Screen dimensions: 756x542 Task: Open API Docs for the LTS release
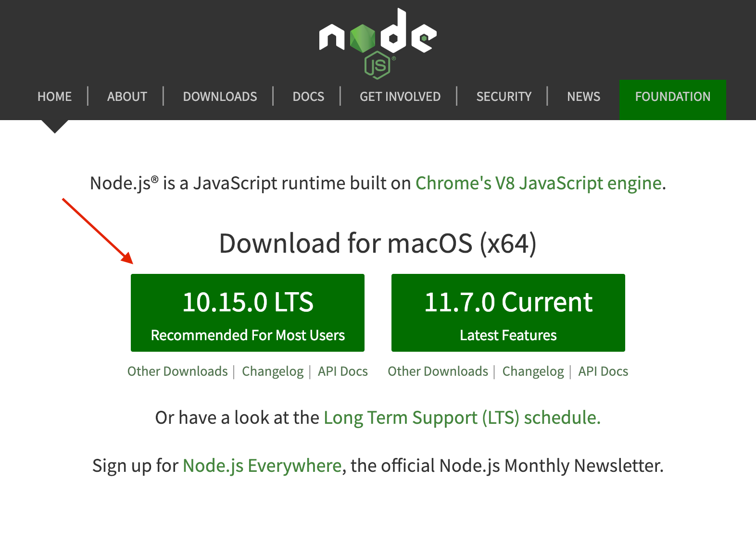tap(343, 371)
